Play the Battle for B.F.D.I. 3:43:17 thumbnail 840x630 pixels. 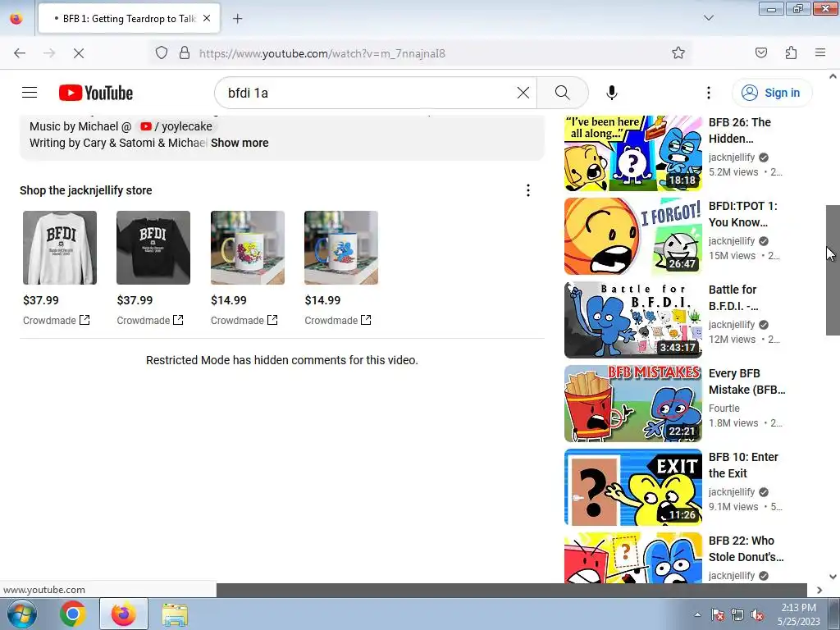point(633,320)
